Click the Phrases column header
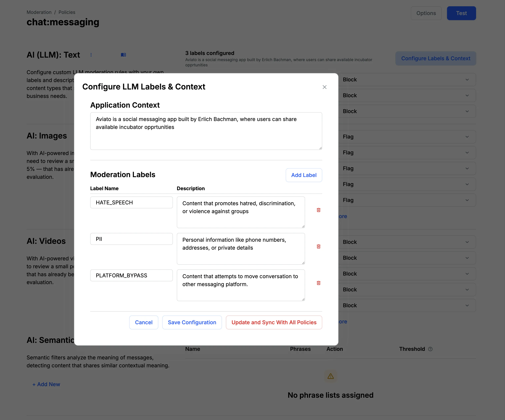The image size is (505, 420). (300, 349)
